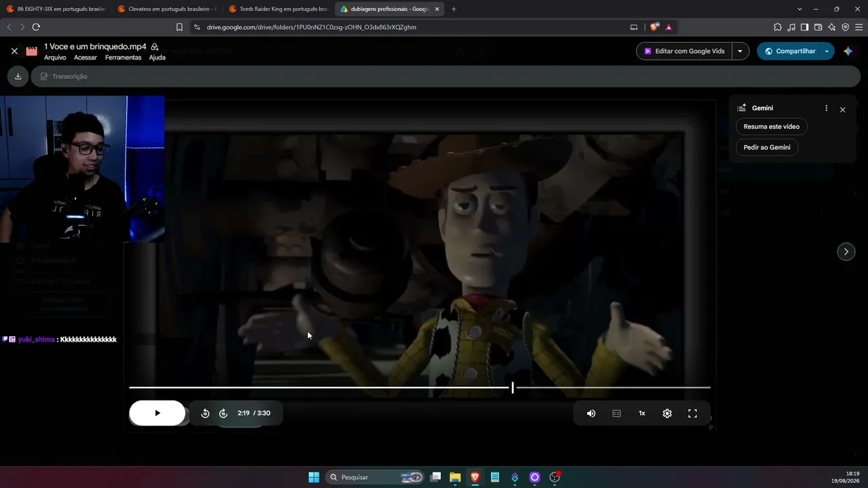The height and width of the screenshot is (488, 868).
Task: Open the Arquivo menu
Action: coord(55,58)
